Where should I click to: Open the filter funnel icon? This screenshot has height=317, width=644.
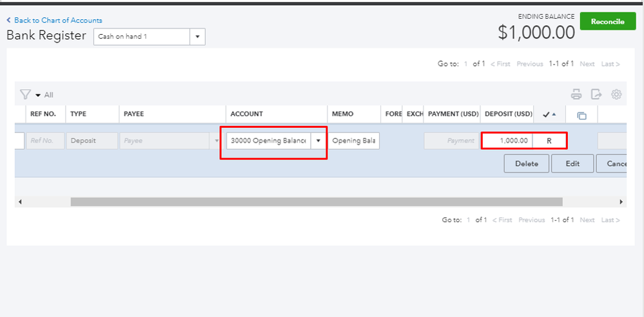coord(26,95)
